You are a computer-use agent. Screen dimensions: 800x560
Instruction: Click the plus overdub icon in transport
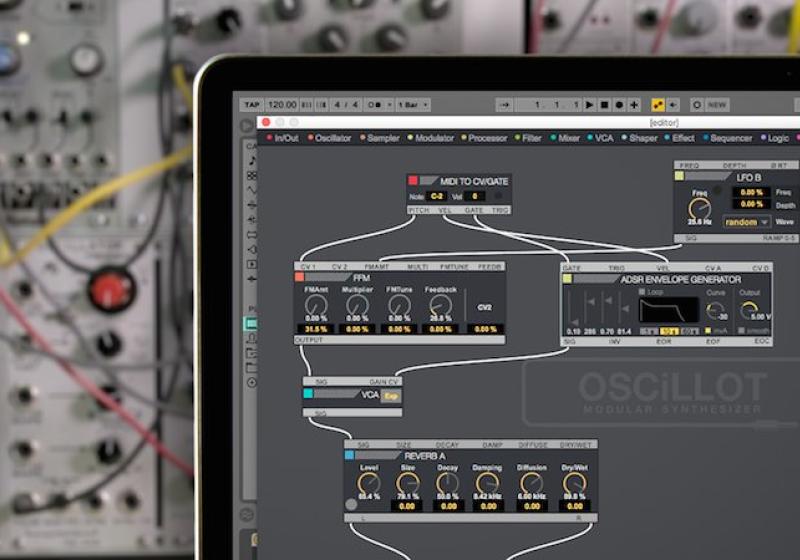[634, 105]
